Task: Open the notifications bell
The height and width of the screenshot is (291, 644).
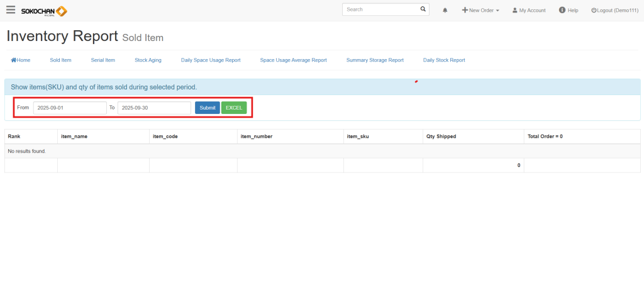Action: click(x=445, y=11)
